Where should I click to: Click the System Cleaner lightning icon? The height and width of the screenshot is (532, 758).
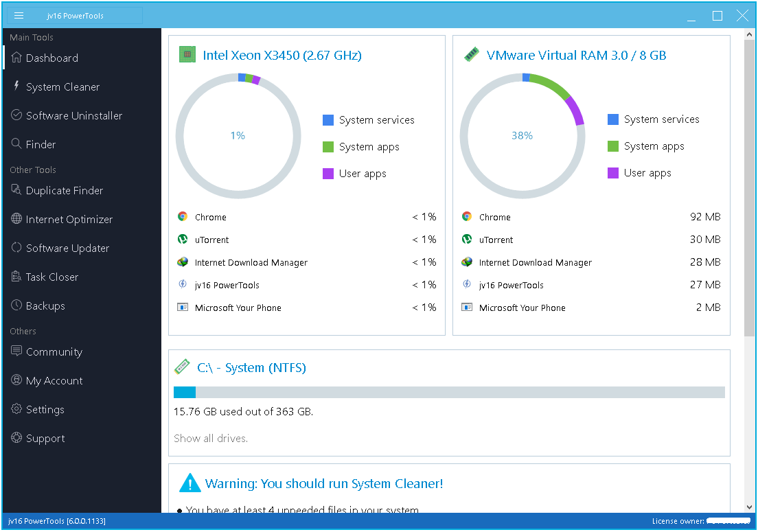(x=16, y=86)
